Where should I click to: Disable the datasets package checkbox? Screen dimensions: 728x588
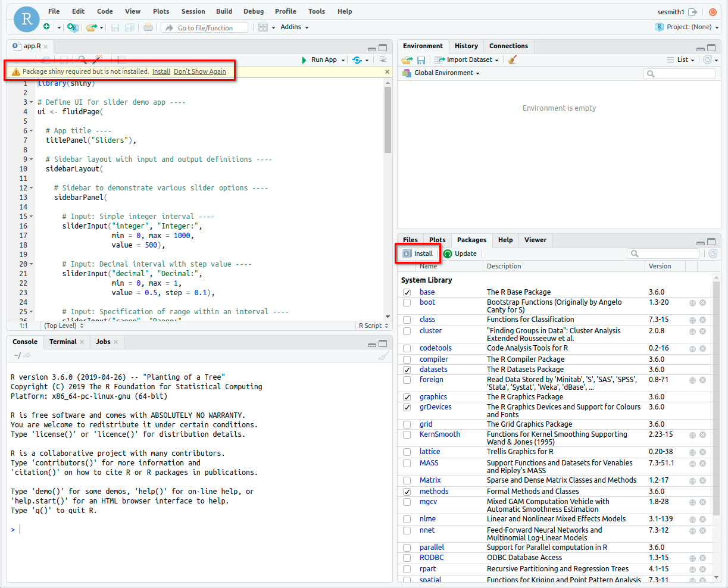(x=407, y=370)
